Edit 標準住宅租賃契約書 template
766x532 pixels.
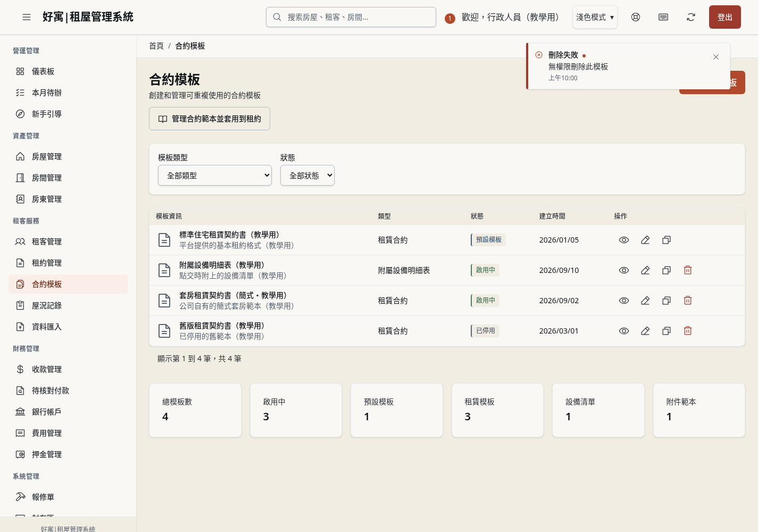pos(645,240)
